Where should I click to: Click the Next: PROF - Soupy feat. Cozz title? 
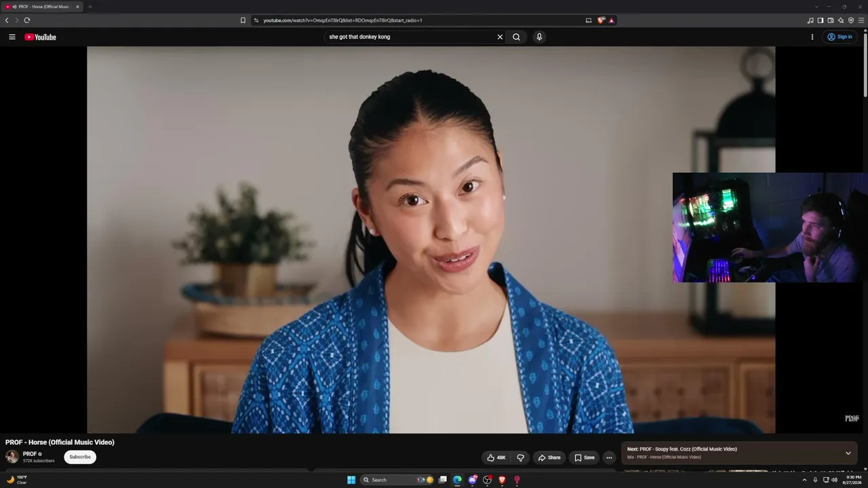pyautogui.click(x=682, y=449)
